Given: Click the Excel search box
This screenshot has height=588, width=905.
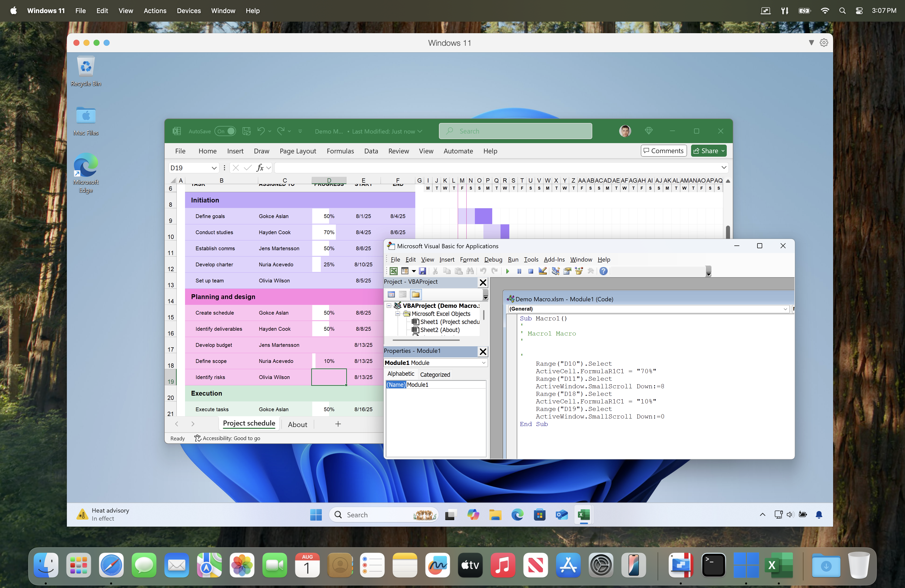Looking at the screenshot, I should [x=515, y=131].
